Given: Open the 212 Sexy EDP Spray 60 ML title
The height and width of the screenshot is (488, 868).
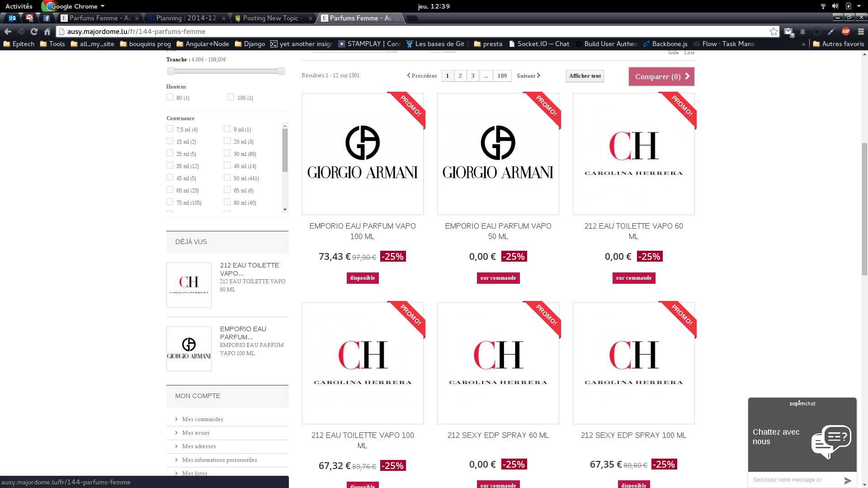Looking at the screenshot, I should [498, 435].
